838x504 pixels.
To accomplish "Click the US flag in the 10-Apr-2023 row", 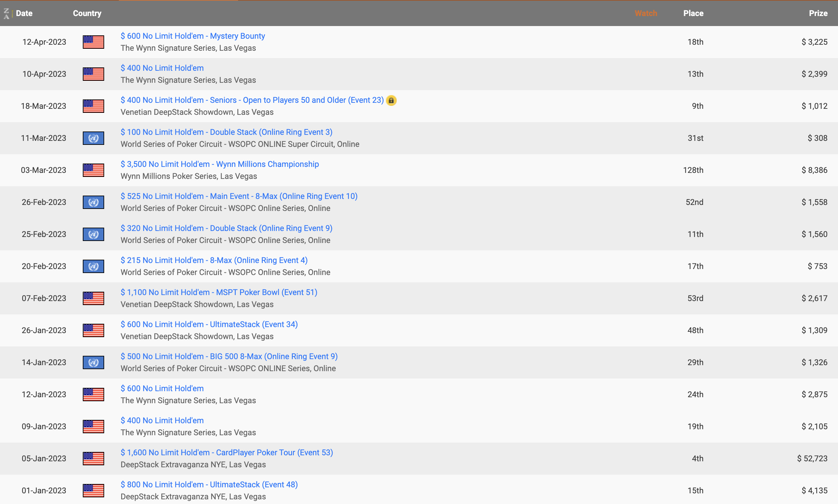I will 93,74.
